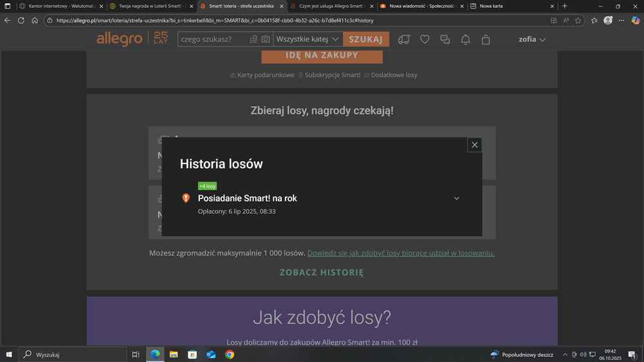
Task: Close the Historia losów dialog
Action: (474, 145)
